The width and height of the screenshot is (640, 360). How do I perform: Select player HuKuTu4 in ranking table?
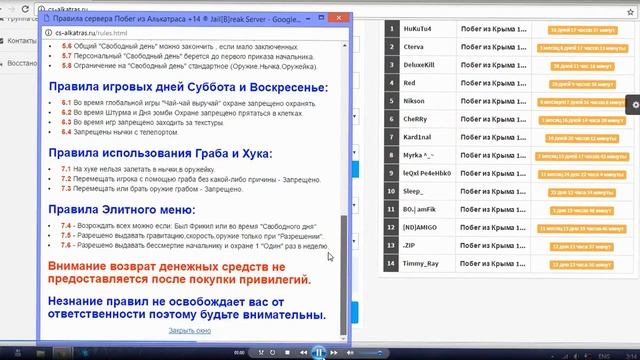point(417,29)
